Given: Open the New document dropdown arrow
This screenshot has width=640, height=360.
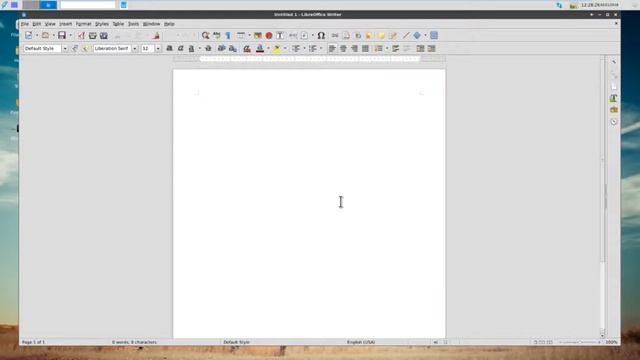Looking at the screenshot, I should (37, 36).
